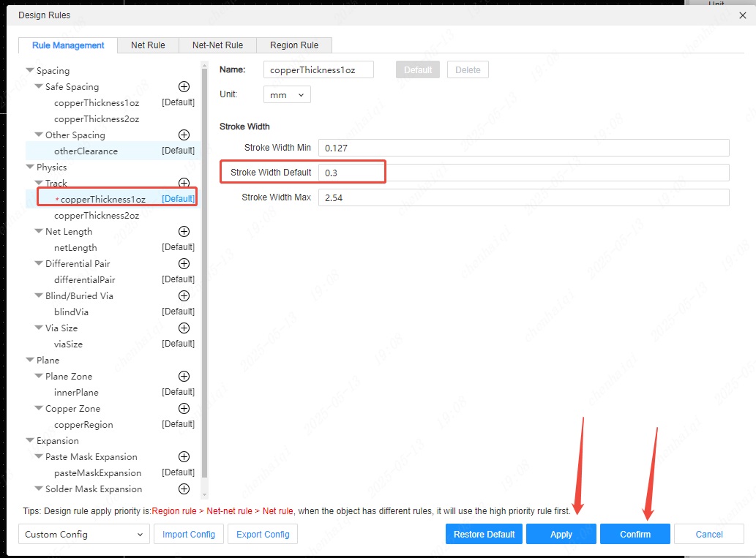The width and height of the screenshot is (756, 558).
Task: Click the Stroke Width Max field
Action: pos(523,198)
